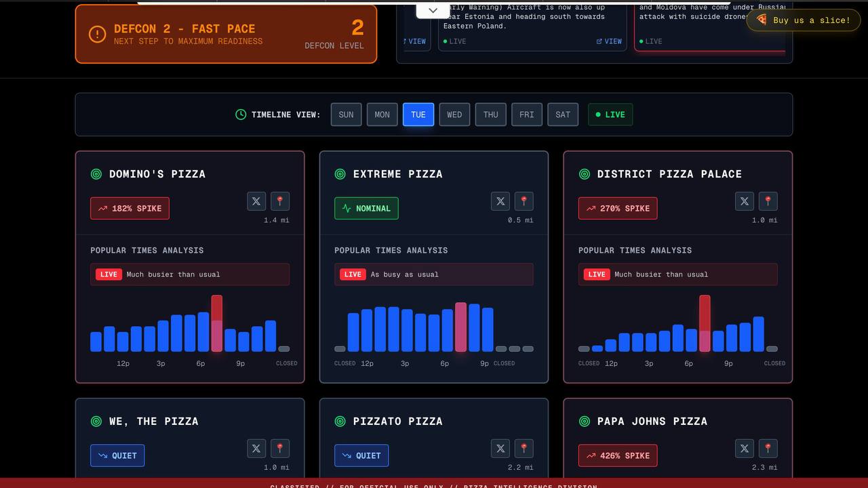Click Papa Johns Pizza map pin icon
Image resolution: width=868 pixels, height=488 pixels.
(x=768, y=449)
